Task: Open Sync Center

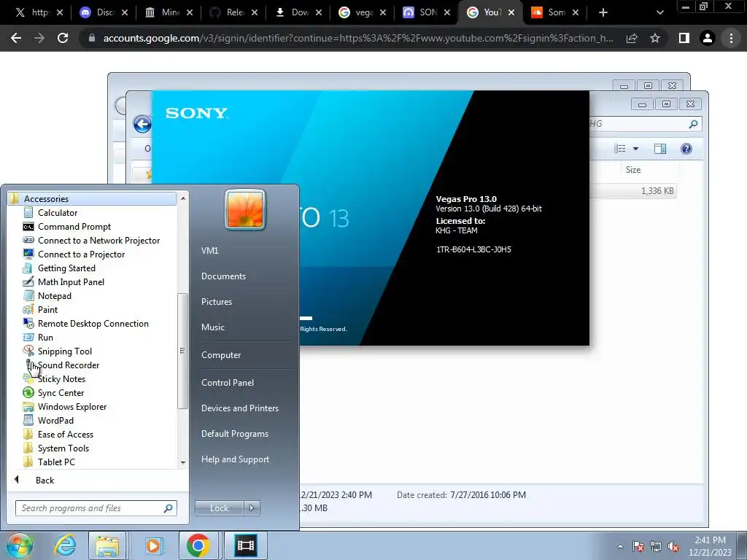Action: point(61,393)
